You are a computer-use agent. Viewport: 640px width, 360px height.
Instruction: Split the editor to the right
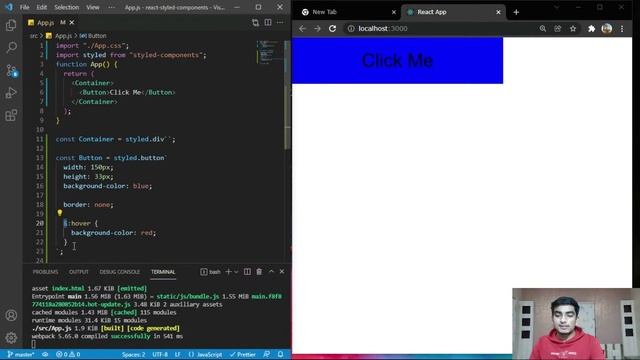(x=268, y=22)
